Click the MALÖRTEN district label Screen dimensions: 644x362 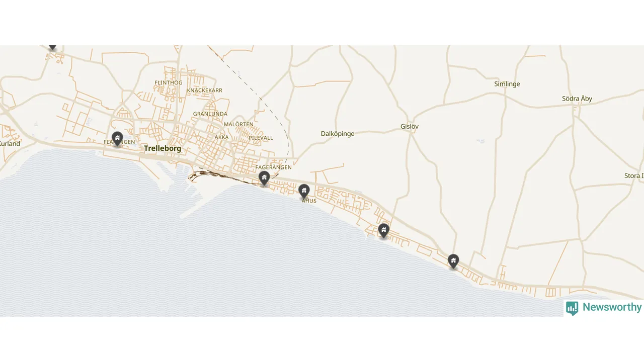pyautogui.click(x=238, y=124)
